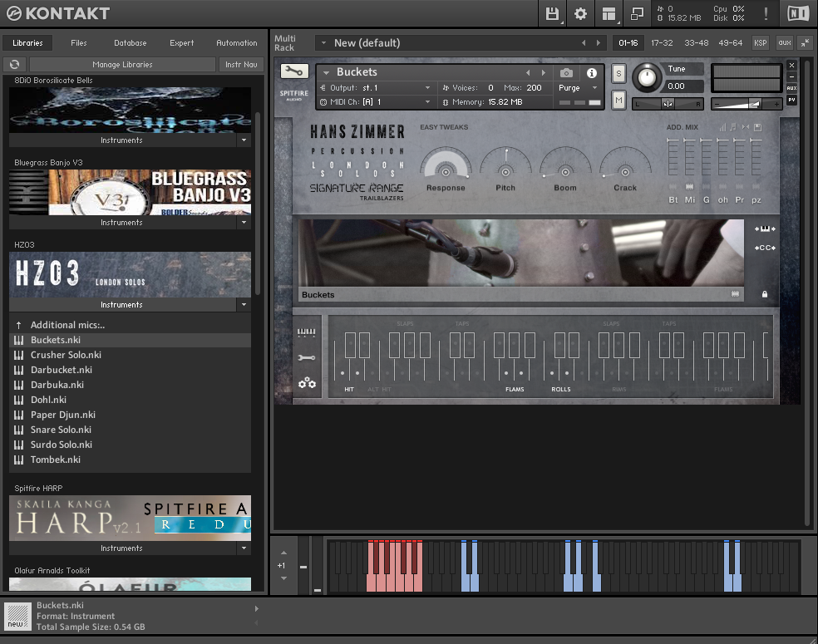Enable the oh microphone chip
The width and height of the screenshot is (818, 644).
point(722,186)
